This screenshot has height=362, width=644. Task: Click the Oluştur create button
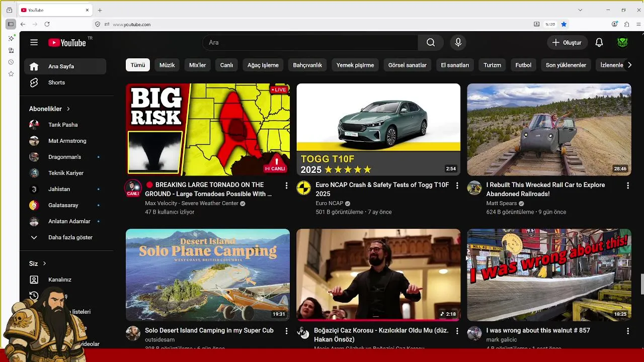pos(567,43)
